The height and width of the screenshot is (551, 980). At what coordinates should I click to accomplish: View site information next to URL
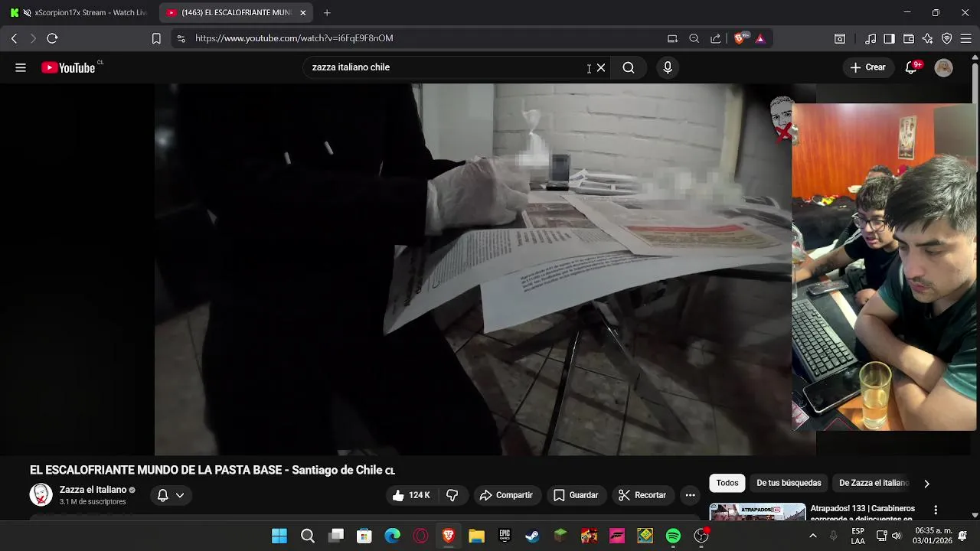click(181, 38)
